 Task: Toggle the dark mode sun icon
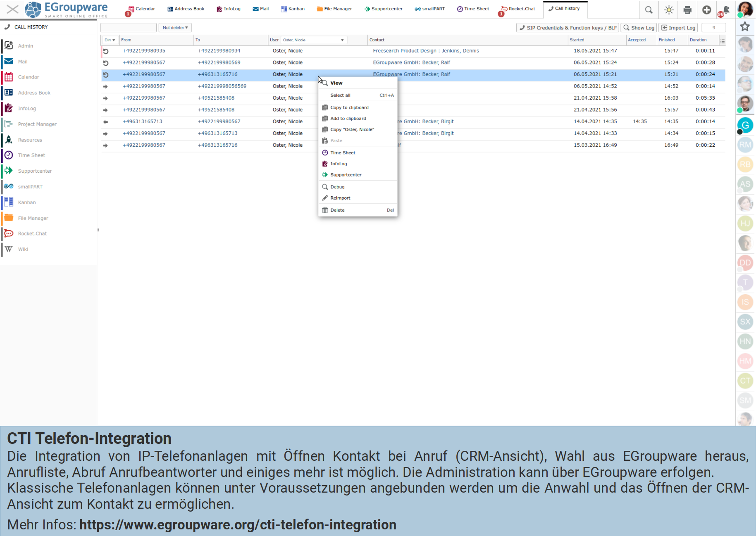(668, 10)
